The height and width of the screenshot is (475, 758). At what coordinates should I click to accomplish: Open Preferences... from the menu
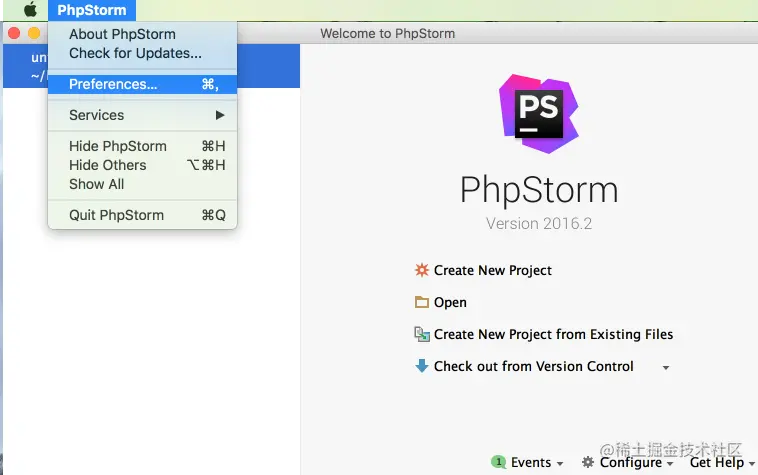(143, 84)
